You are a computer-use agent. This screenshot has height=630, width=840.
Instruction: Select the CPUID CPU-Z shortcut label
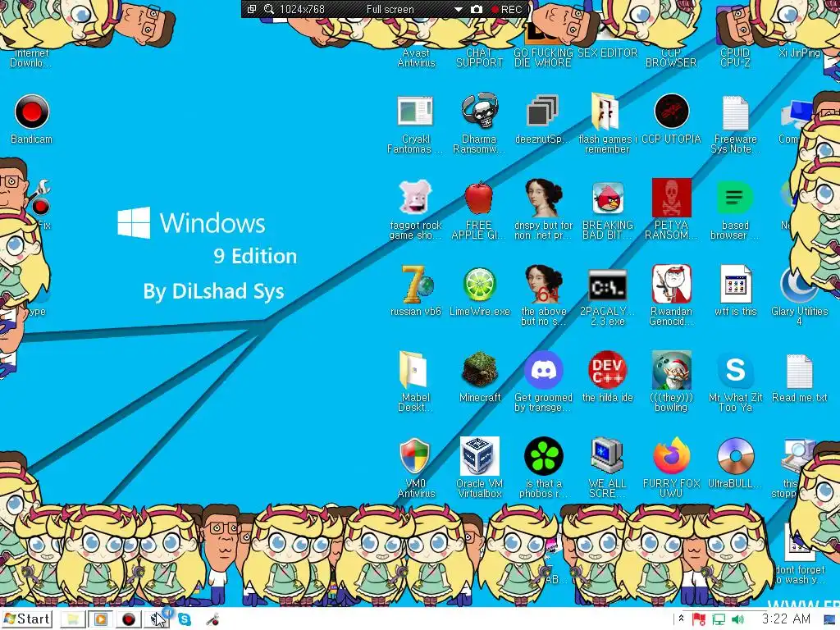[735, 58]
